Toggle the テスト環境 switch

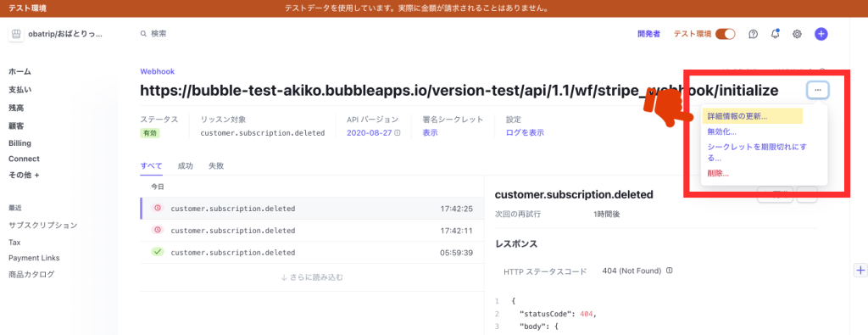726,34
